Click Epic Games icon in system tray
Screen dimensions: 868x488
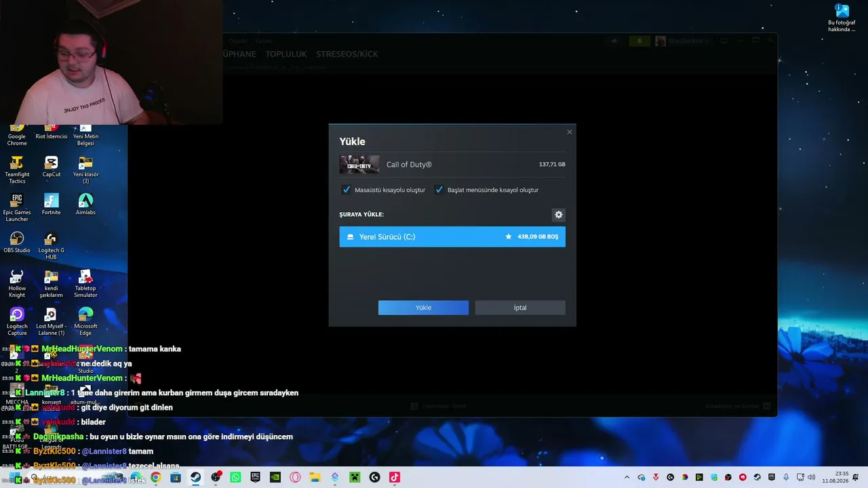(772, 478)
